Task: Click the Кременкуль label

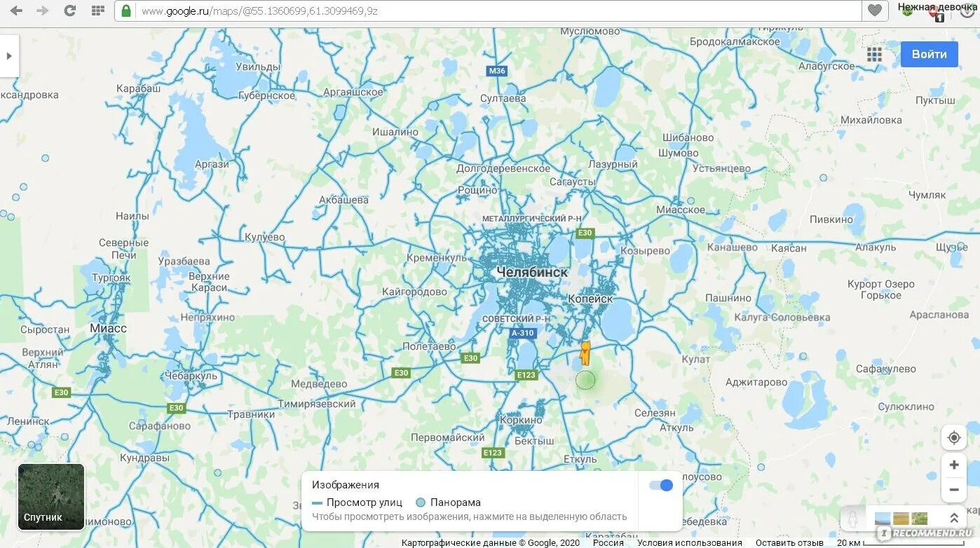Action: click(x=437, y=258)
